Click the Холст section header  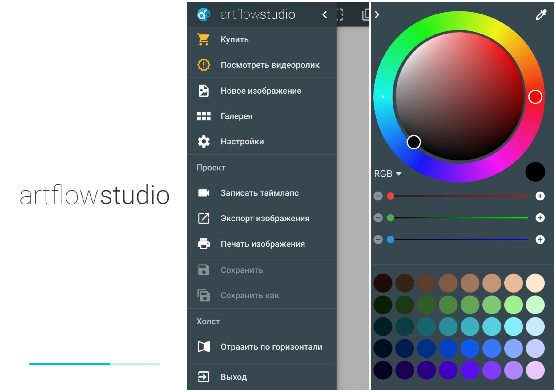pos(208,321)
